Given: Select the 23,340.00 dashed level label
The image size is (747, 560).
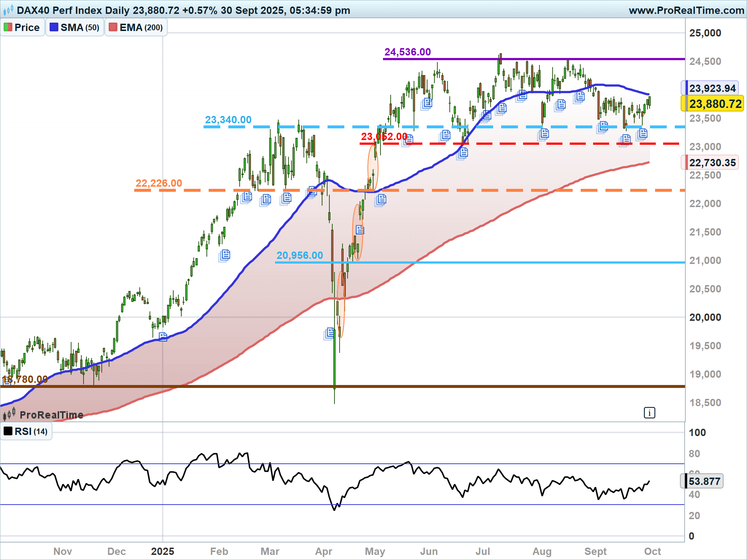Looking at the screenshot, I should tap(228, 120).
